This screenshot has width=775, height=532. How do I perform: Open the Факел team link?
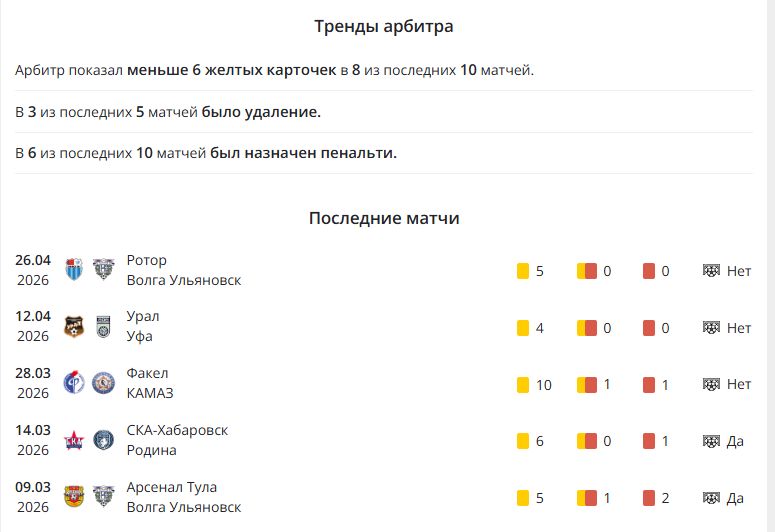pyautogui.click(x=148, y=374)
